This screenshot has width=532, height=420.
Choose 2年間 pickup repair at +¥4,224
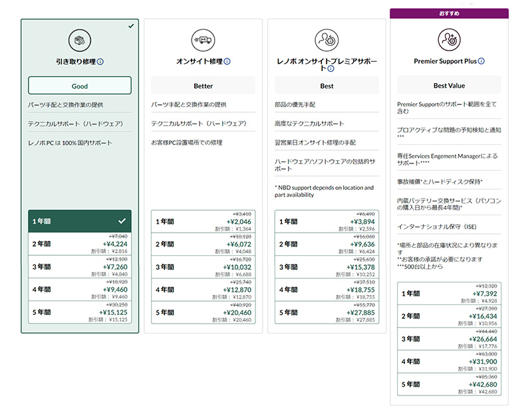(x=80, y=244)
